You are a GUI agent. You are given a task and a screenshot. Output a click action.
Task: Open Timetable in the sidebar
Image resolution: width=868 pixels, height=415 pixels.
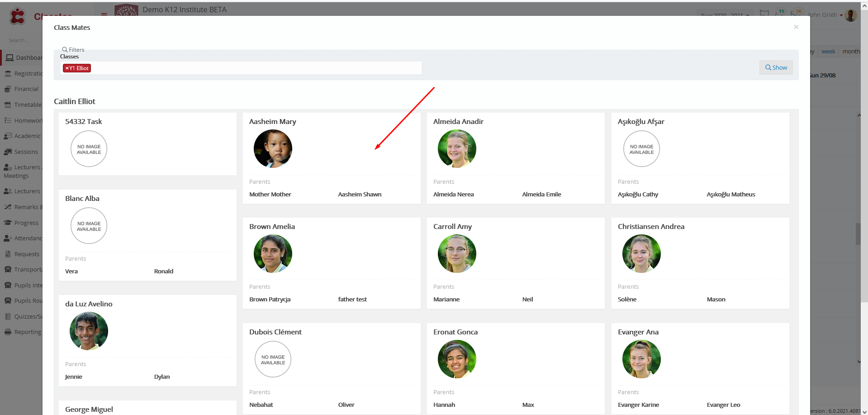click(x=23, y=105)
